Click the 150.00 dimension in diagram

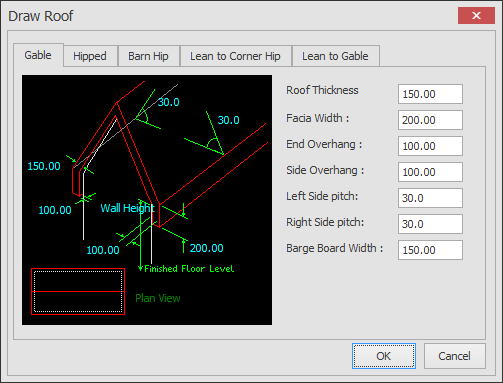[x=44, y=166]
